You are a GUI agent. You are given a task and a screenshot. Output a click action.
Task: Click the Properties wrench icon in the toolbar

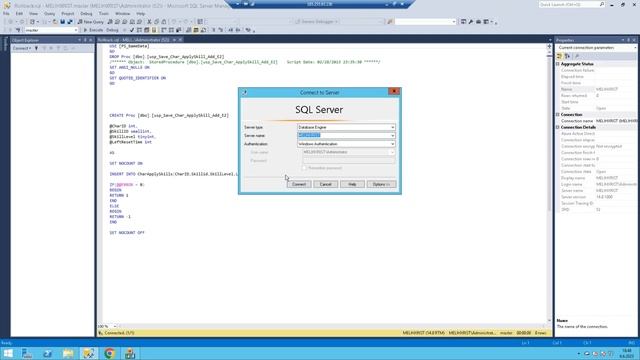pos(471,22)
